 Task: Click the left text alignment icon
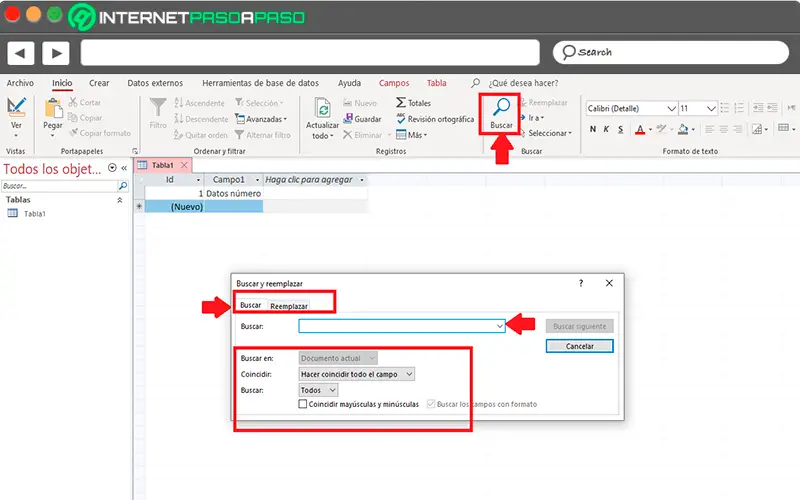click(709, 129)
